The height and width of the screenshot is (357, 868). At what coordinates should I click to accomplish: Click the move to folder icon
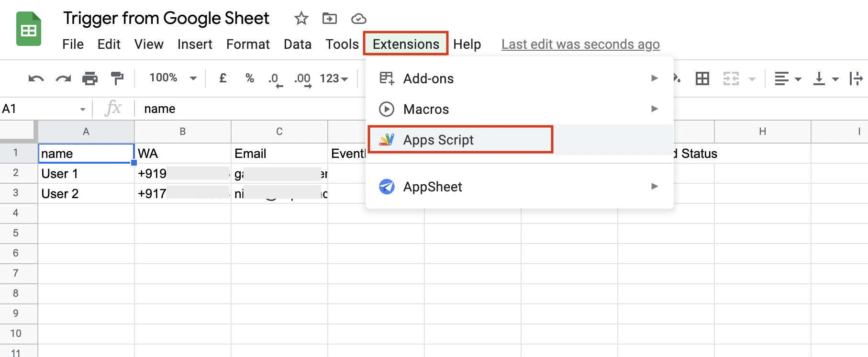point(330,19)
